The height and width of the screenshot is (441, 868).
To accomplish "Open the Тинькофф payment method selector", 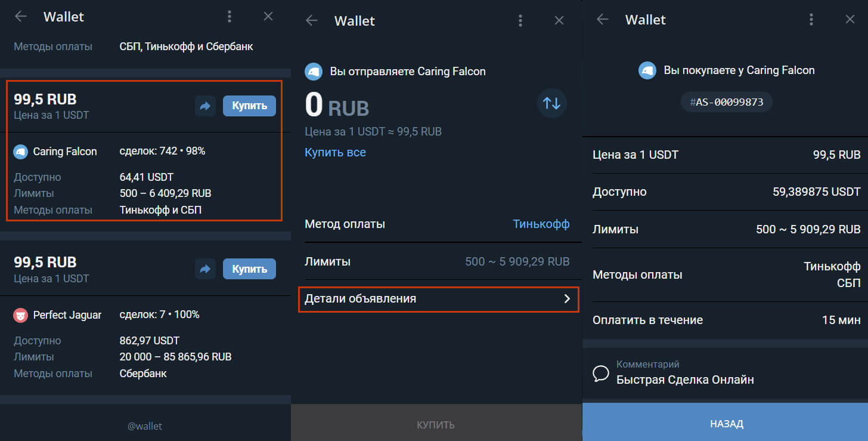I will click(541, 224).
